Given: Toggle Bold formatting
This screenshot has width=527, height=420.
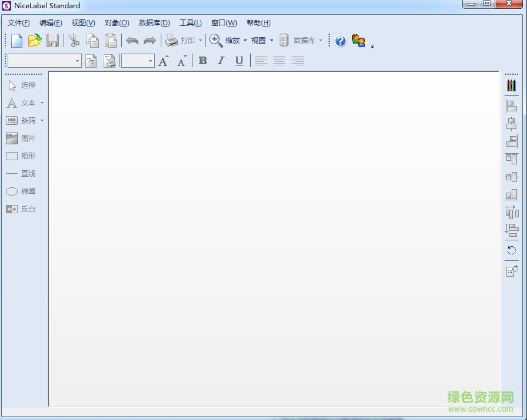Looking at the screenshot, I should [203, 61].
